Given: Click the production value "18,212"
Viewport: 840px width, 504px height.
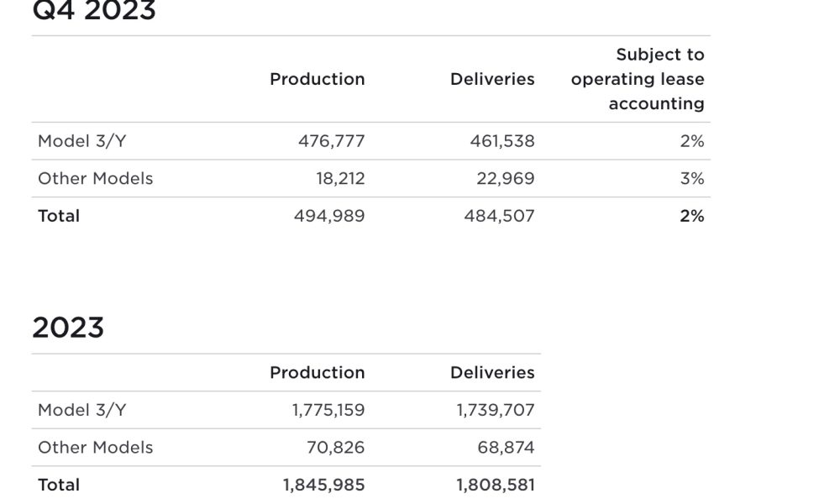Looking at the screenshot, I should click(341, 179).
